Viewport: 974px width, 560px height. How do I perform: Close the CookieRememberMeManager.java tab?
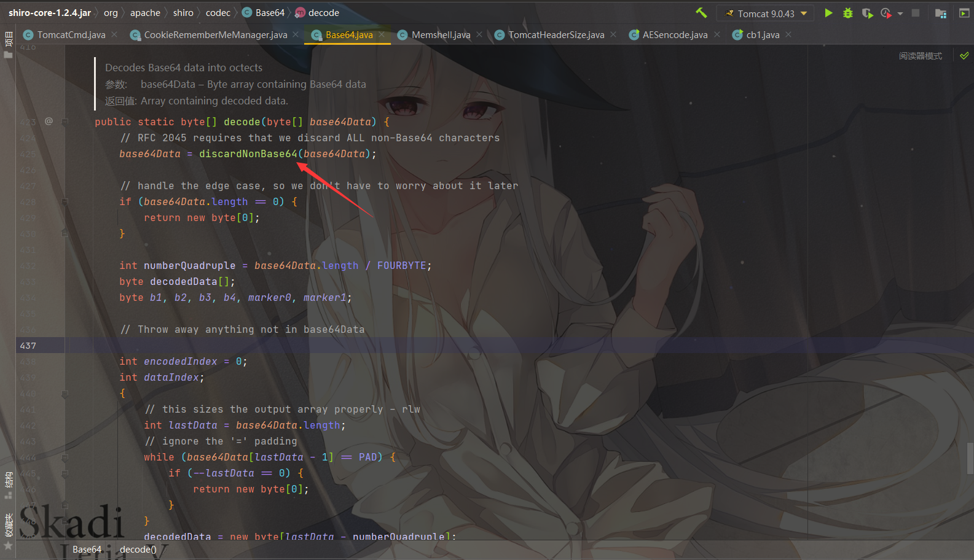pos(296,34)
